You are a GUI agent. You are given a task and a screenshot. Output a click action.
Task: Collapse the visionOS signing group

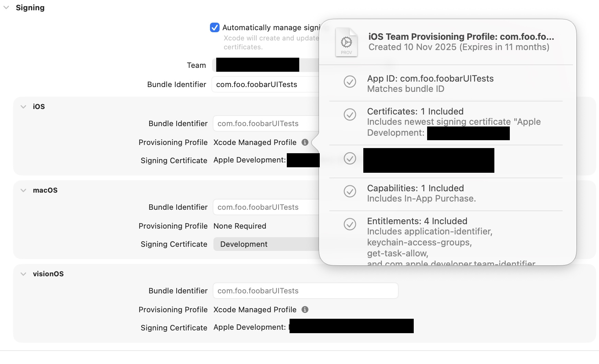23,274
